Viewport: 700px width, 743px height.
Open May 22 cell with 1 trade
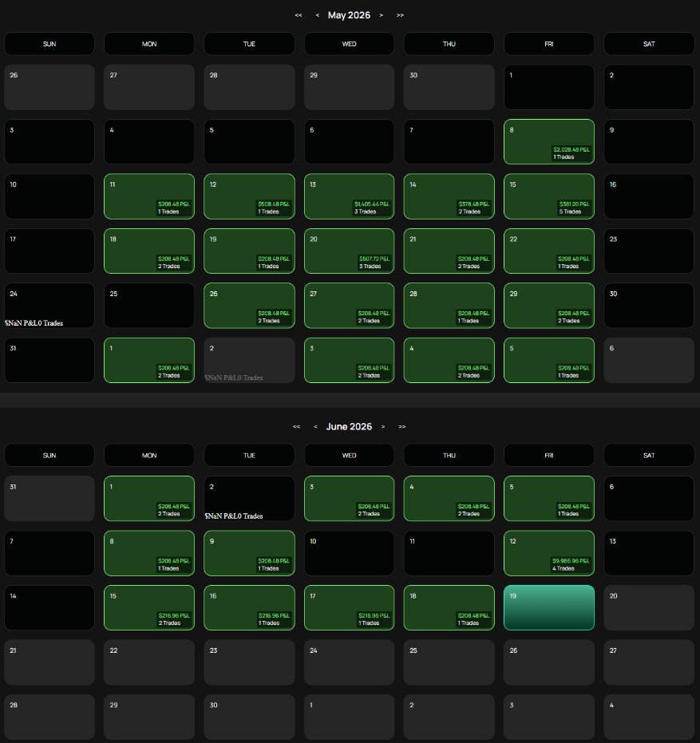(549, 251)
